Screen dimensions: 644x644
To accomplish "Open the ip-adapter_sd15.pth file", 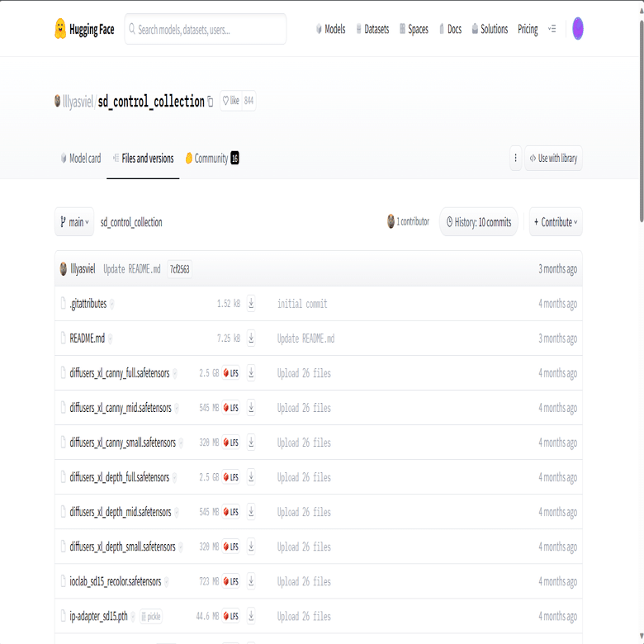I will (98, 616).
